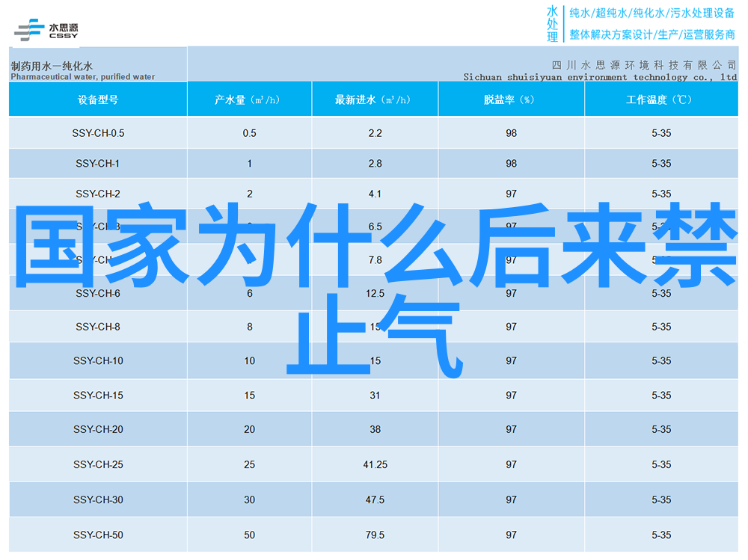Select model cell 'SSY-CH-8'
This screenshot has height=560, width=748.
[x=98, y=327]
